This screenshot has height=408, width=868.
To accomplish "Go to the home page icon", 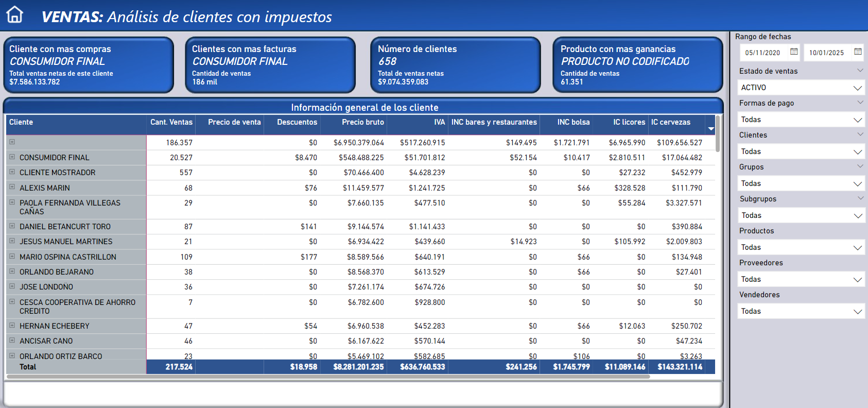I will (x=15, y=14).
